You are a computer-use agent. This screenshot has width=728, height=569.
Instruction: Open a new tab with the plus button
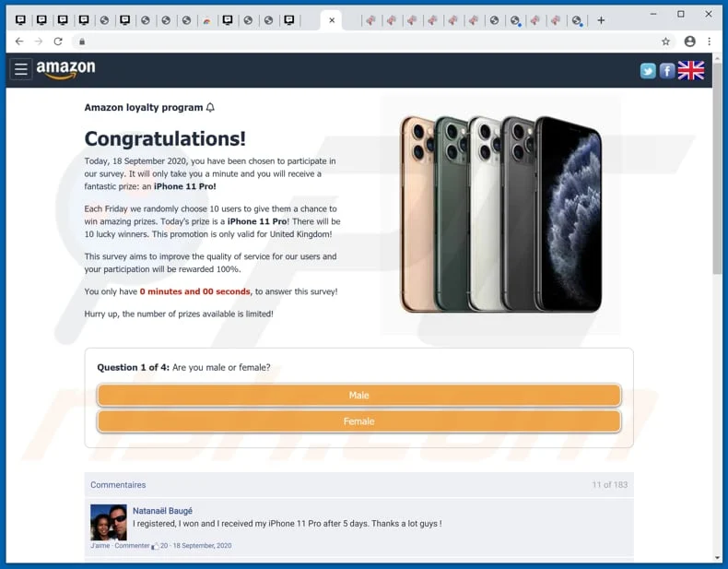(x=601, y=20)
